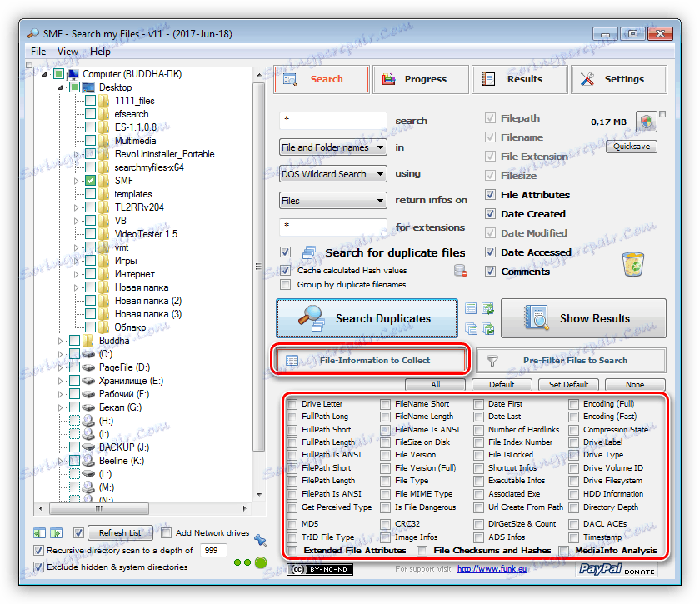This screenshot has width=700, height=604.
Task: Toggle Search for duplicate files checkbox
Action: 286,252
